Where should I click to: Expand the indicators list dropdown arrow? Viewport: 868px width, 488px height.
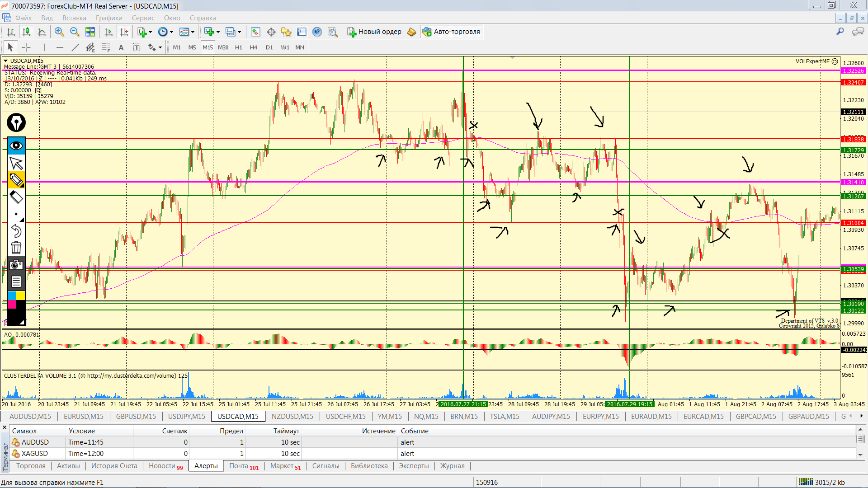150,32
